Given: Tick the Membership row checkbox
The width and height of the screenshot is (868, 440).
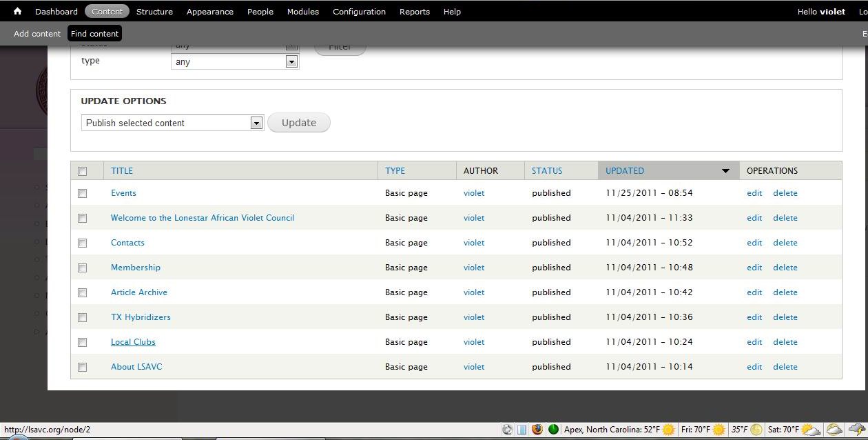Looking at the screenshot, I should pyautogui.click(x=83, y=268).
